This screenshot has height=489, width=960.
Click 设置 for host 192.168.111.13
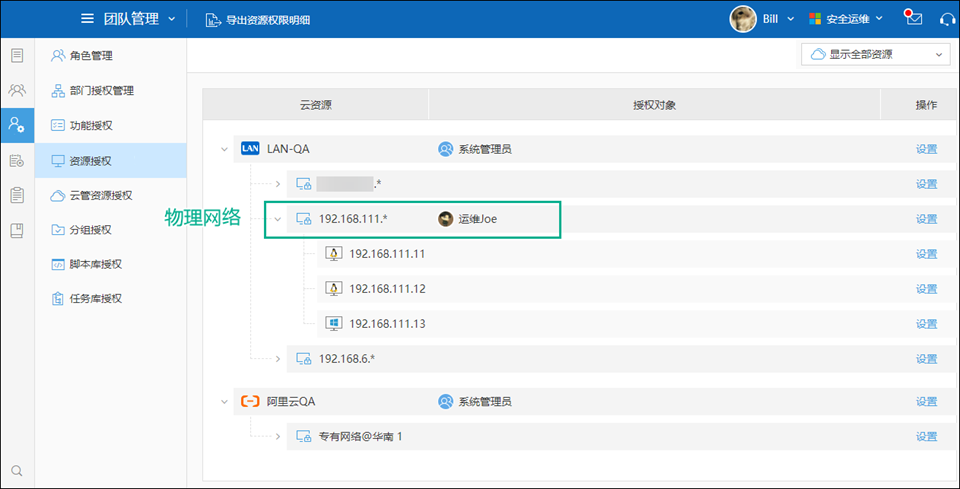point(926,324)
